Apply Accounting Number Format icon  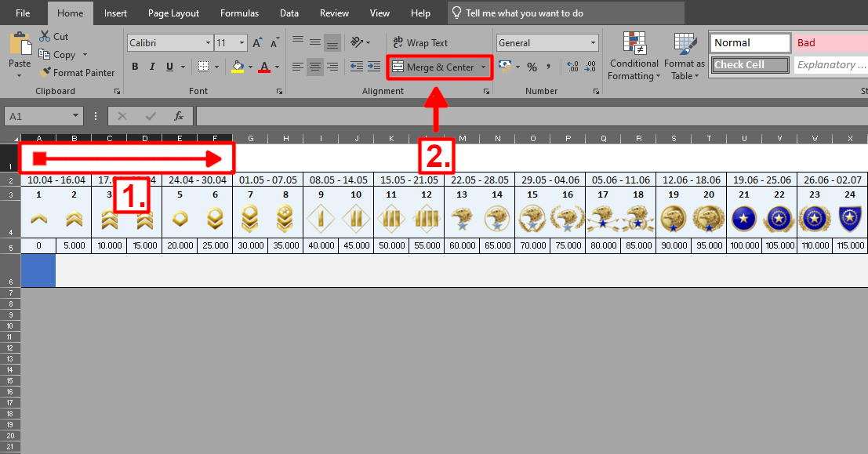504,67
